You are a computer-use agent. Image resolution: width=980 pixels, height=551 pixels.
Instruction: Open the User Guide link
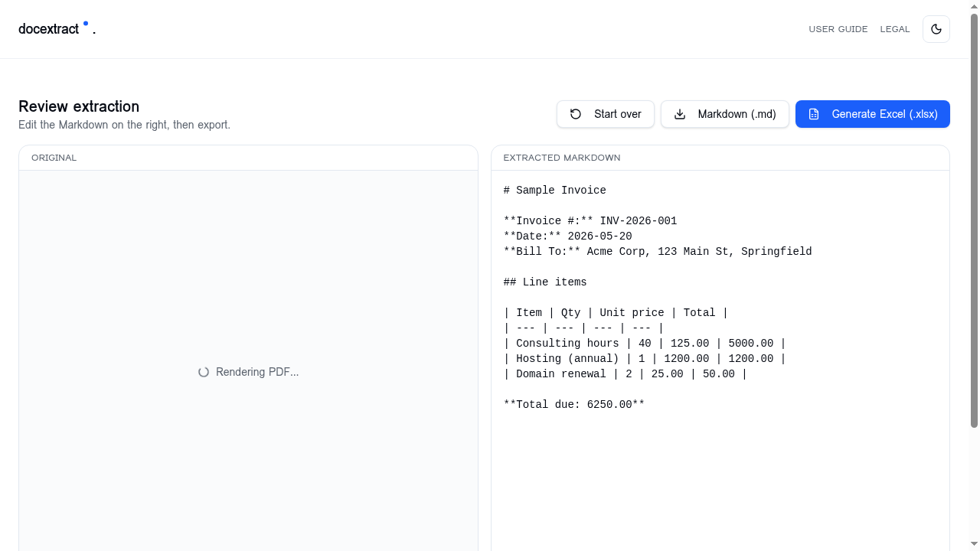pyautogui.click(x=838, y=29)
